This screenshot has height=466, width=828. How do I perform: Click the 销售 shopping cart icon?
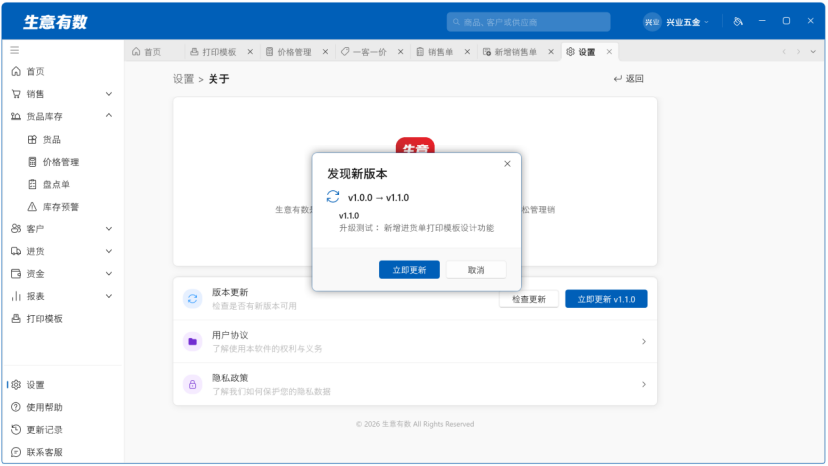(16, 94)
